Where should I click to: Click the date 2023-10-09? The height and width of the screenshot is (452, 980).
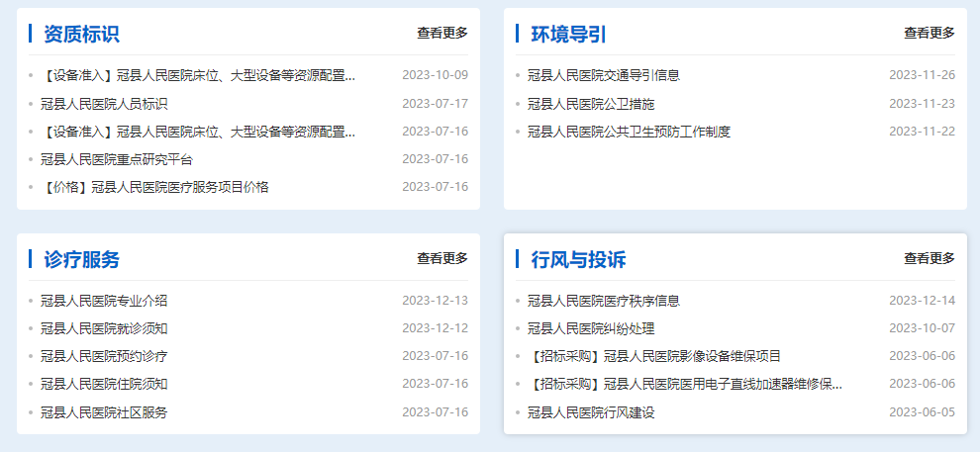pyautogui.click(x=435, y=75)
